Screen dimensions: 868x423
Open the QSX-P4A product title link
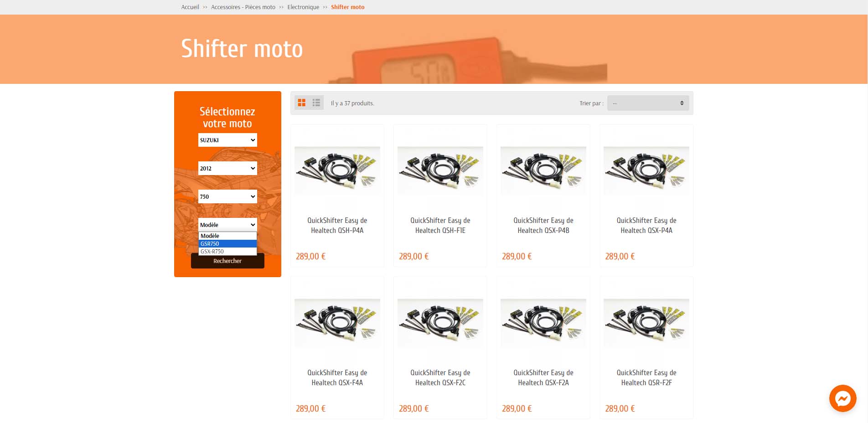646,225
